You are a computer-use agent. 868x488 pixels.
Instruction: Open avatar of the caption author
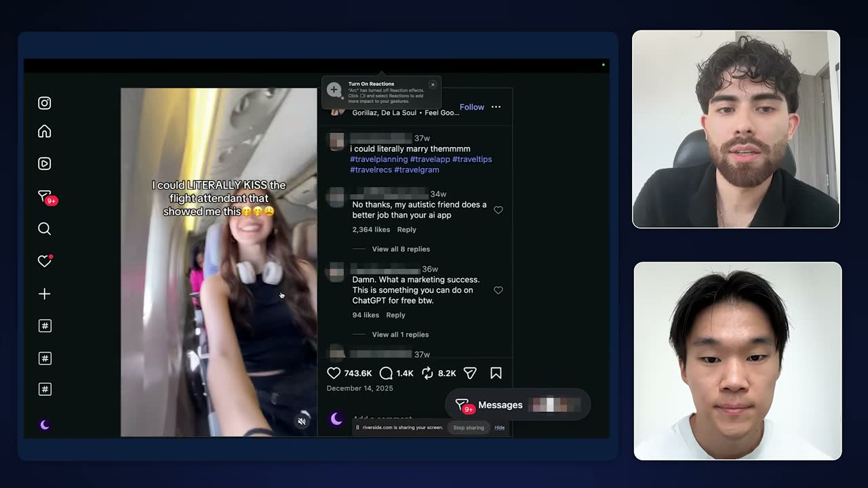click(x=336, y=141)
